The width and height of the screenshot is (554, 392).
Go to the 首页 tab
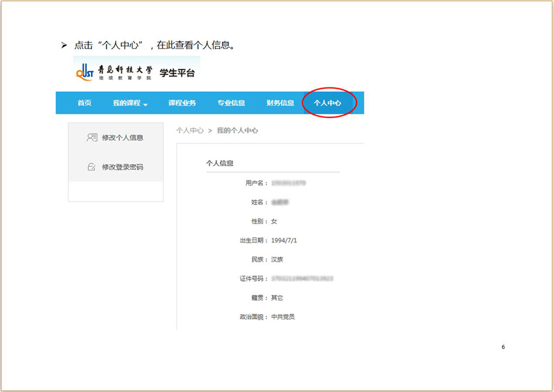click(84, 103)
